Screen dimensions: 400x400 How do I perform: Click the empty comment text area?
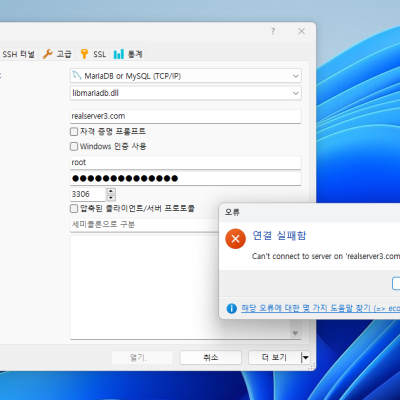(180, 287)
